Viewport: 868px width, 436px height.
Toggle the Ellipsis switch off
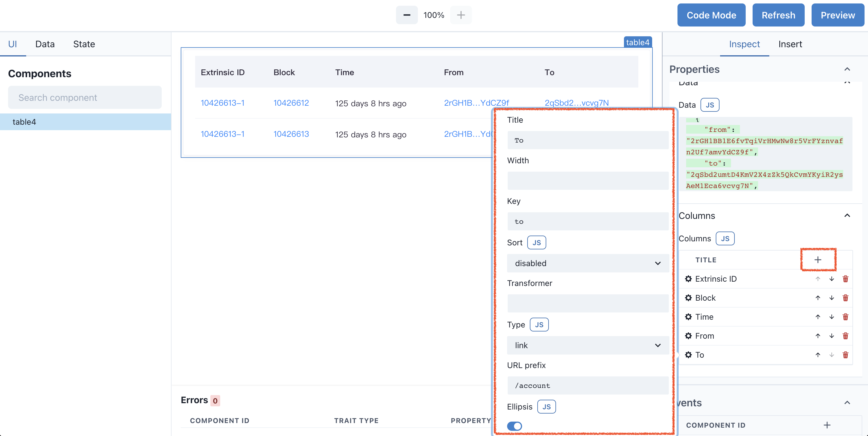(x=514, y=426)
